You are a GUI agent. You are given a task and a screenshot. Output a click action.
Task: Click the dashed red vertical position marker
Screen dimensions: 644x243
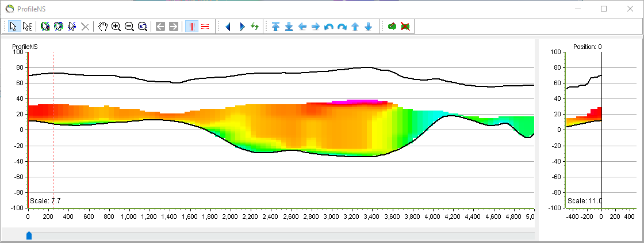coord(54,130)
